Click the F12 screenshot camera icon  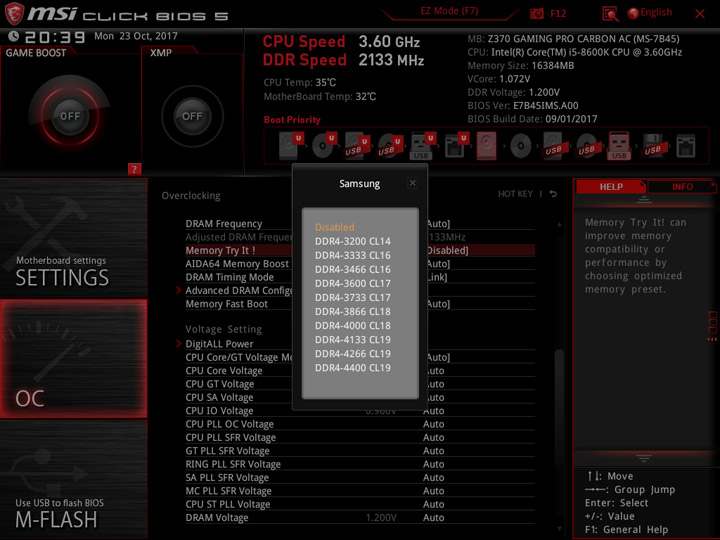pos(536,13)
